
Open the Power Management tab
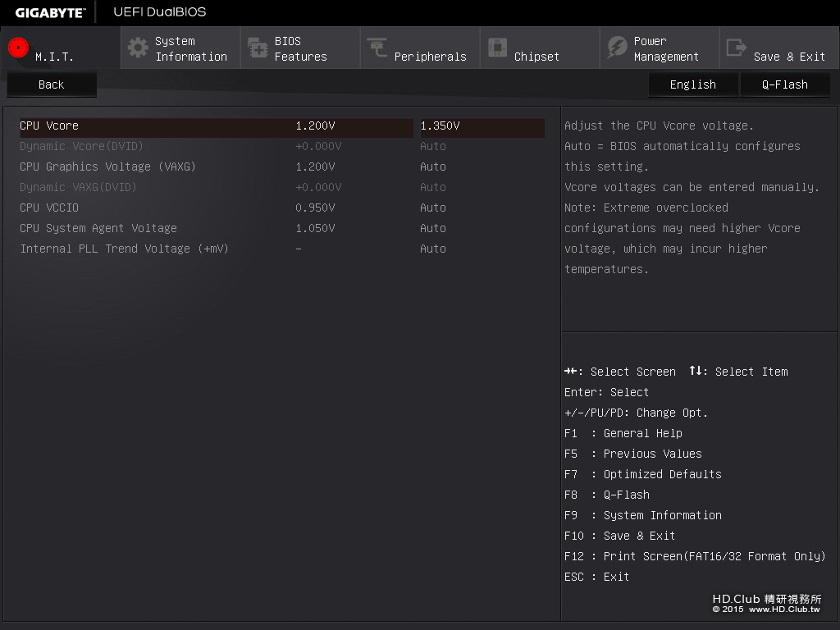point(660,48)
